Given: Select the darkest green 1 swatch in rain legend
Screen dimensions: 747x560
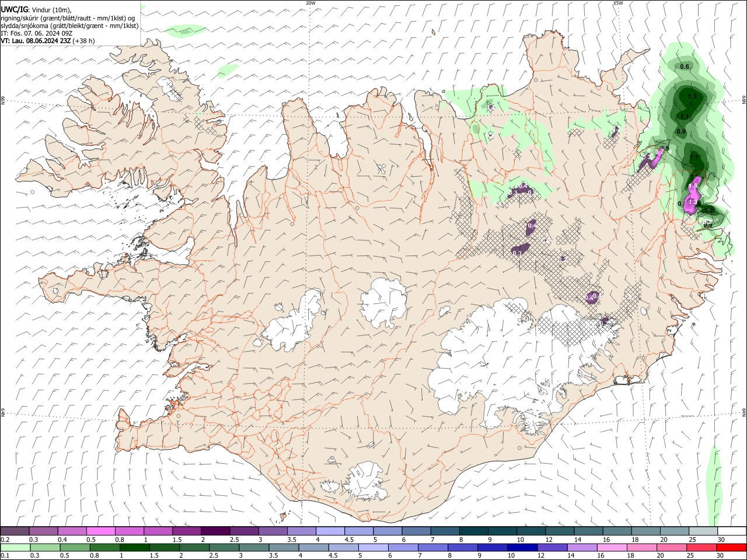Looking at the screenshot, I should coord(134,548).
